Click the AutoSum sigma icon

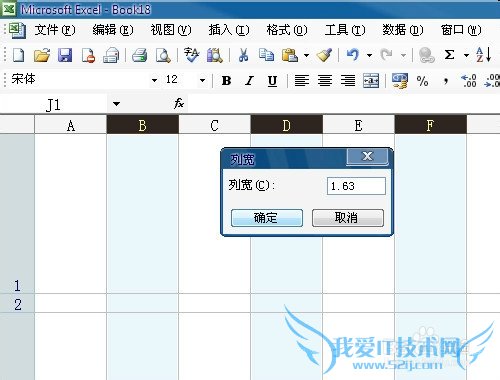[449, 55]
